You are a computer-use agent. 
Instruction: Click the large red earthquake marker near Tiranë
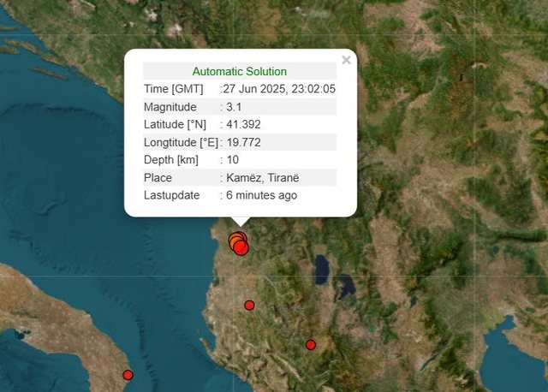(241, 248)
